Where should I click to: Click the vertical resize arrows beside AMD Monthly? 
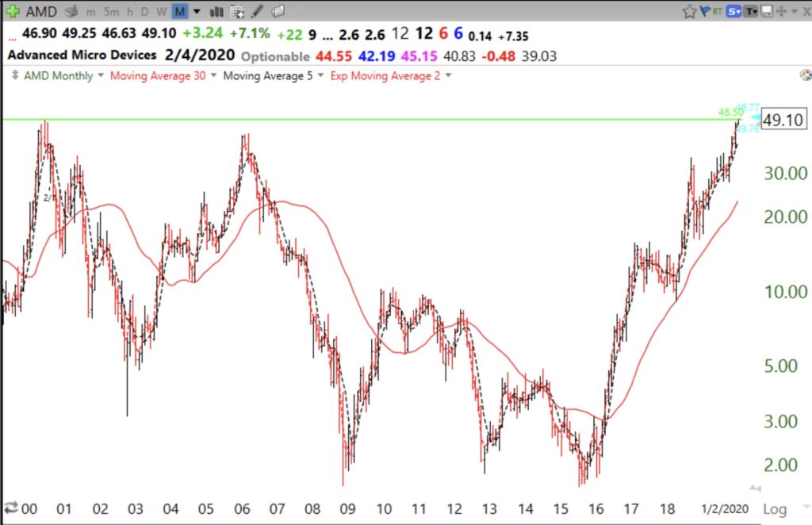15,75
